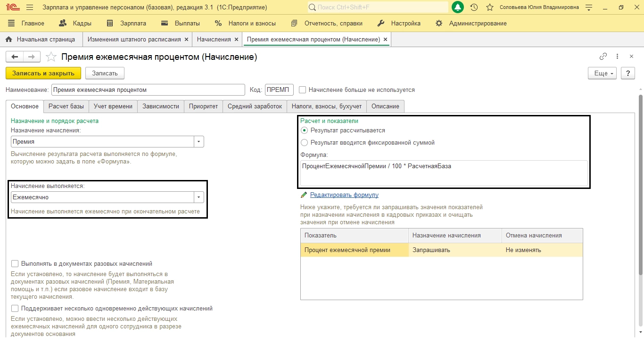Check Начисление больше не используется
The height and width of the screenshot is (343, 644).
tap(303, 90)
